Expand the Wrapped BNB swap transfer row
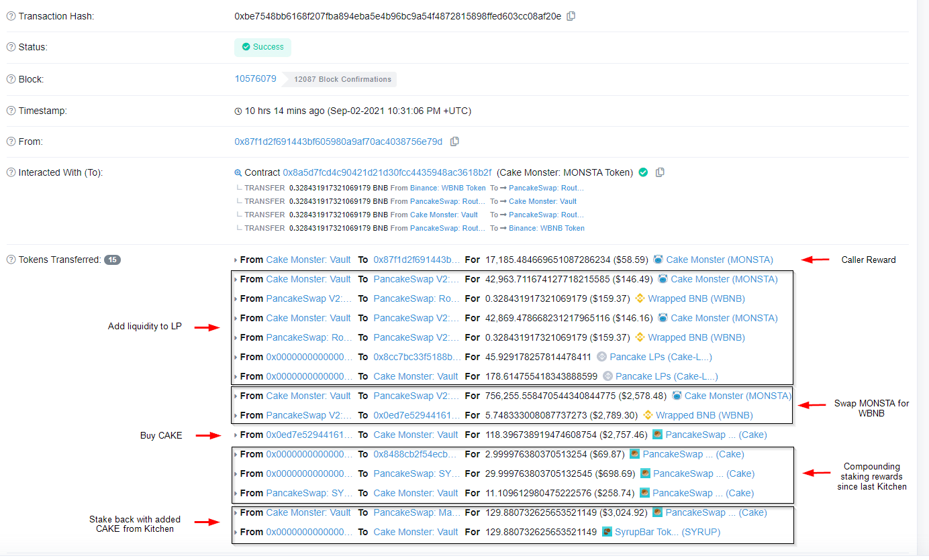Screen dimensions: 929x560 click(x=234, y=414)
